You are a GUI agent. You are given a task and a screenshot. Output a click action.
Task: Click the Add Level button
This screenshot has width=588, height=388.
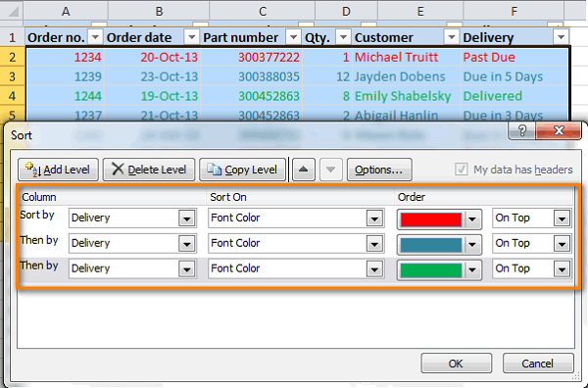click(58, 170)
